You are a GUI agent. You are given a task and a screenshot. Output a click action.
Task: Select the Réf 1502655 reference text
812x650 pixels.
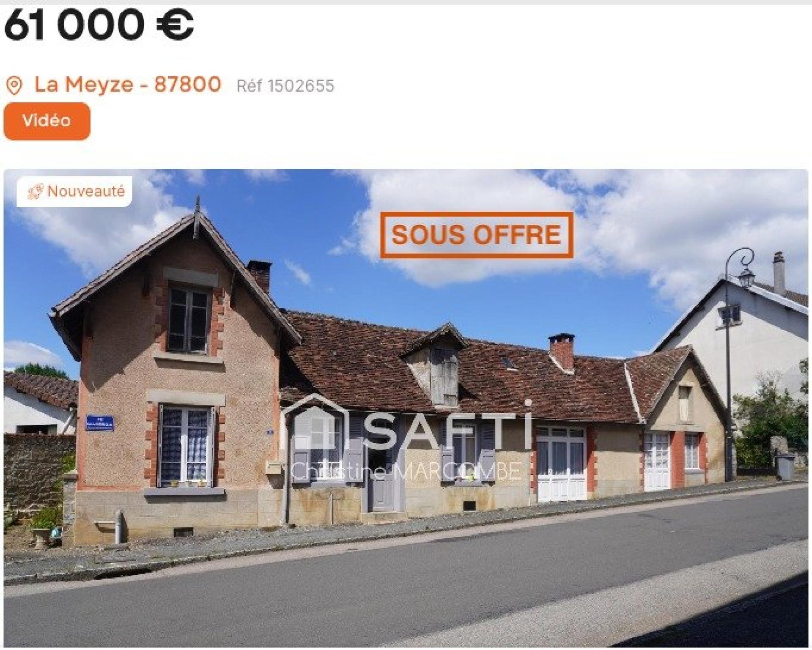pyautogui.click(x=285, y=86)
